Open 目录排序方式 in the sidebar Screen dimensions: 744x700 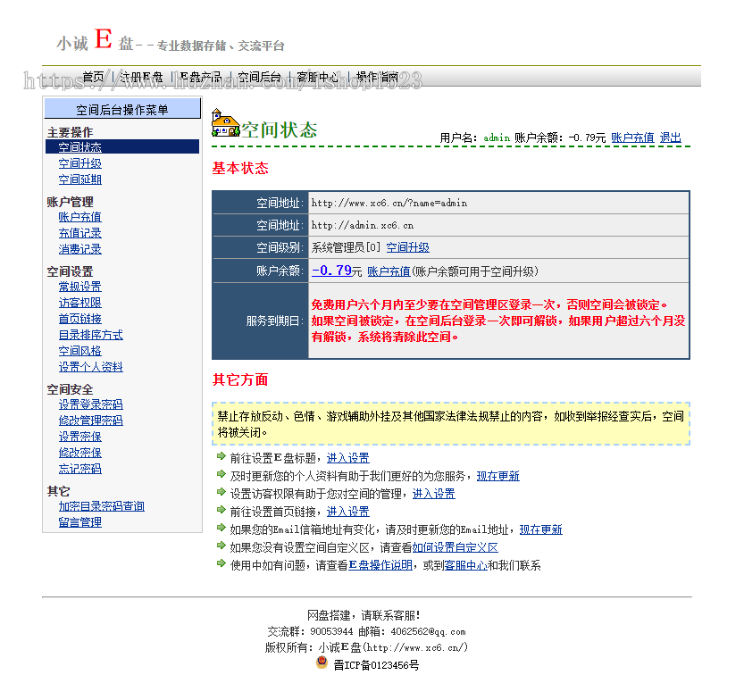[x=90, y=335]
